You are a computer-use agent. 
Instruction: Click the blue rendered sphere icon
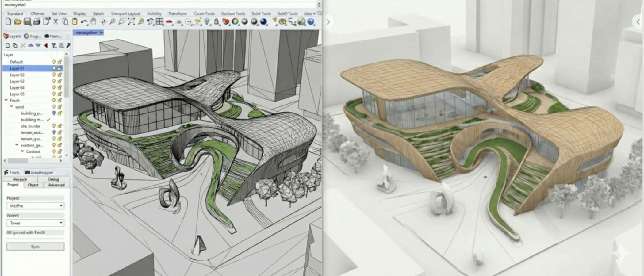pyautogui.click(x=263, y=22)
